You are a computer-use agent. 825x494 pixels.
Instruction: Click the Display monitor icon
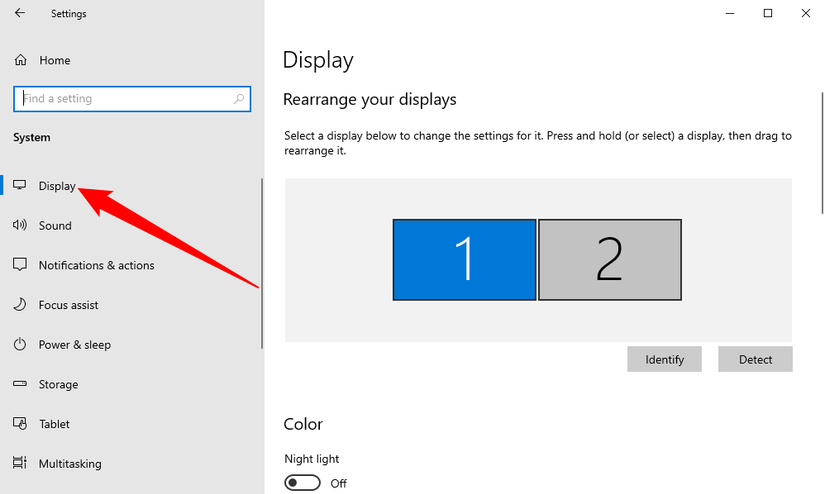pyautogui.click(x=19, y=185)
